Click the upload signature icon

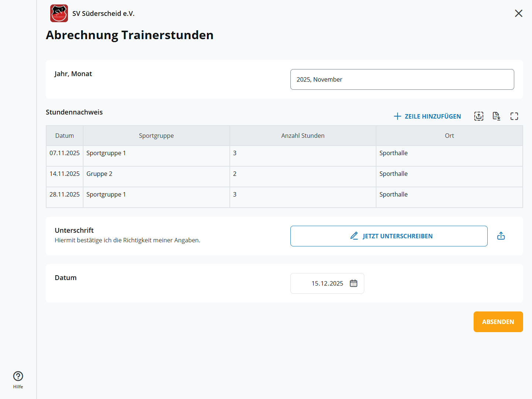point(501,236)
